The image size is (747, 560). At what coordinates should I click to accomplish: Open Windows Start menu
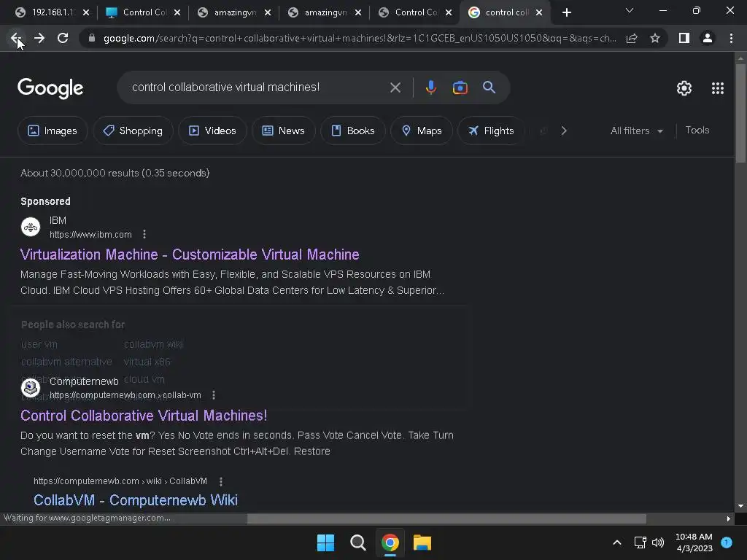click(325, 542)
